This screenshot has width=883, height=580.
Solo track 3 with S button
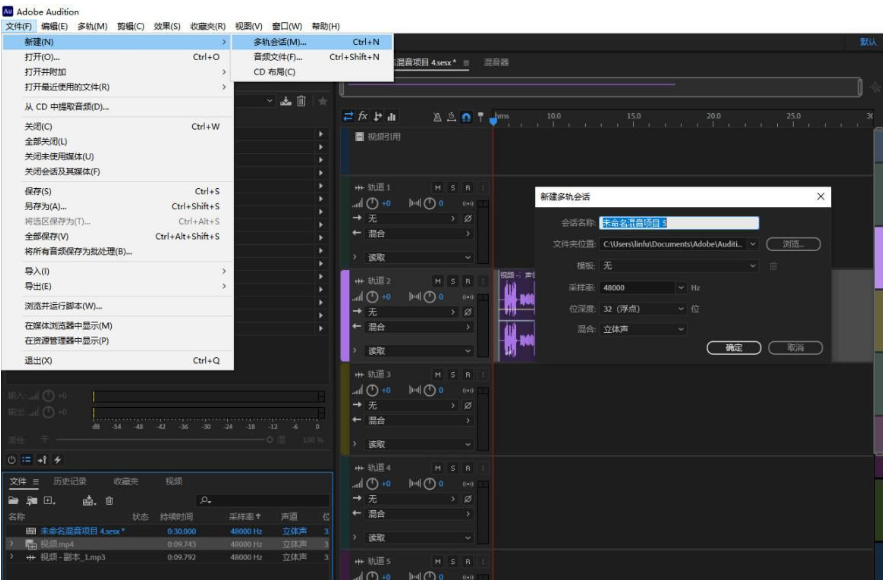453,374
